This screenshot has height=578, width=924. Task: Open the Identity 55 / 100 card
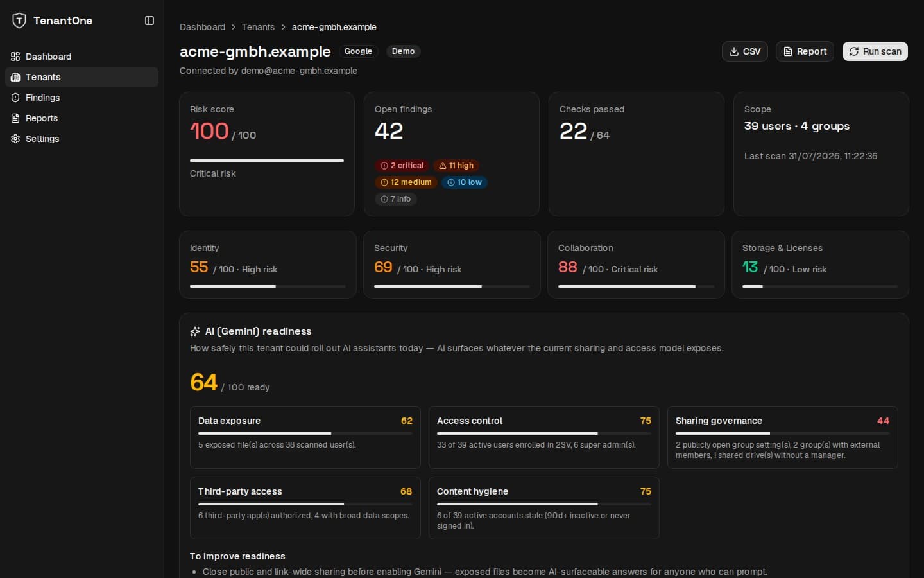[x=268, y=265]
